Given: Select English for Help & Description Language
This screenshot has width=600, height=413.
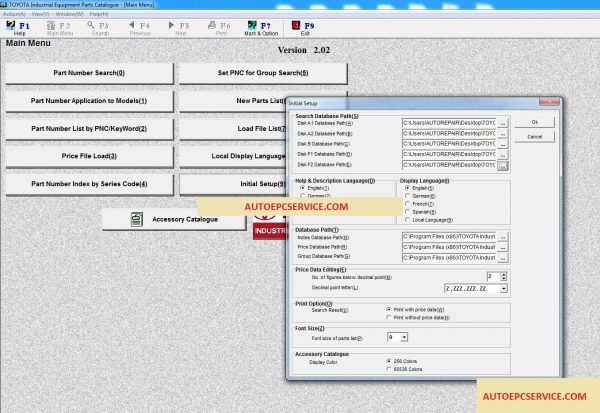Looking at the screenshot, I should (303, 188).
